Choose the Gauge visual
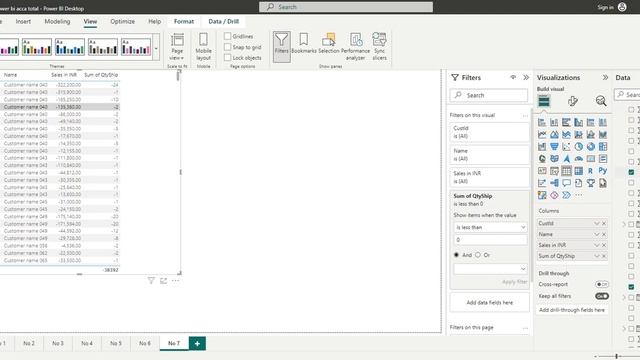640x360 pixels. [x=578, y=159]
